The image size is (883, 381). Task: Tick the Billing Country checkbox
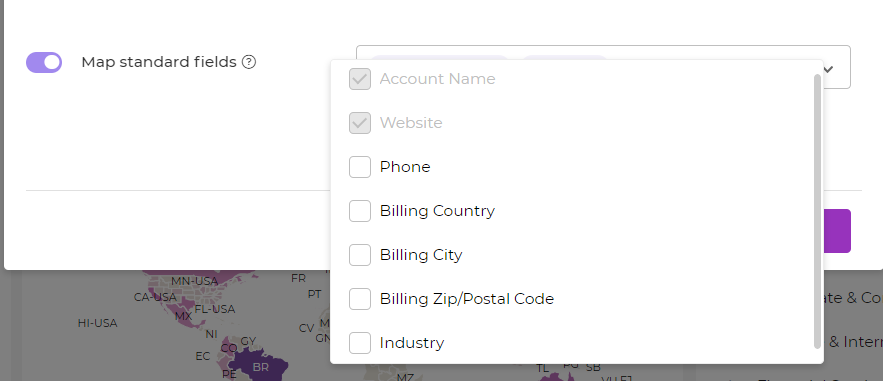[x=360, y=211]
